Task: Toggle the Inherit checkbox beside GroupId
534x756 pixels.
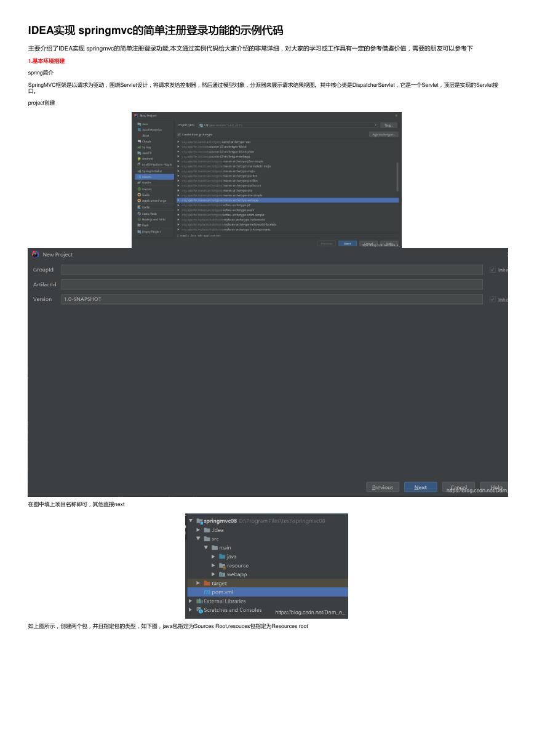Action: pos(493,270)
